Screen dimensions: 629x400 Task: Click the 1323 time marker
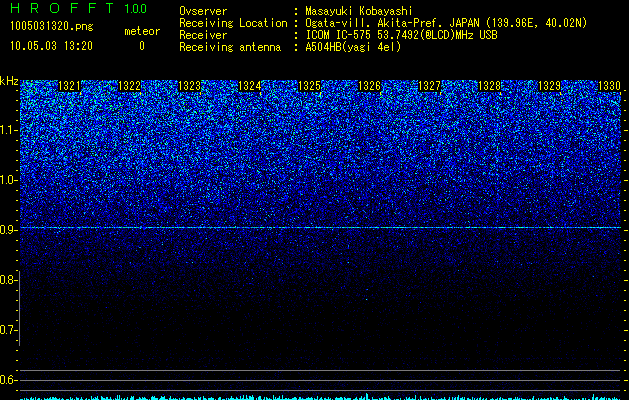[189, 86]
